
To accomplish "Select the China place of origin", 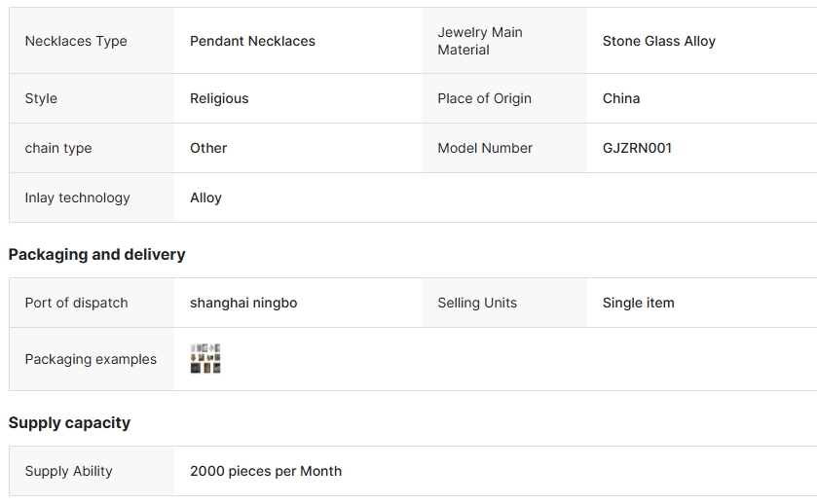I will click(621, 98).
